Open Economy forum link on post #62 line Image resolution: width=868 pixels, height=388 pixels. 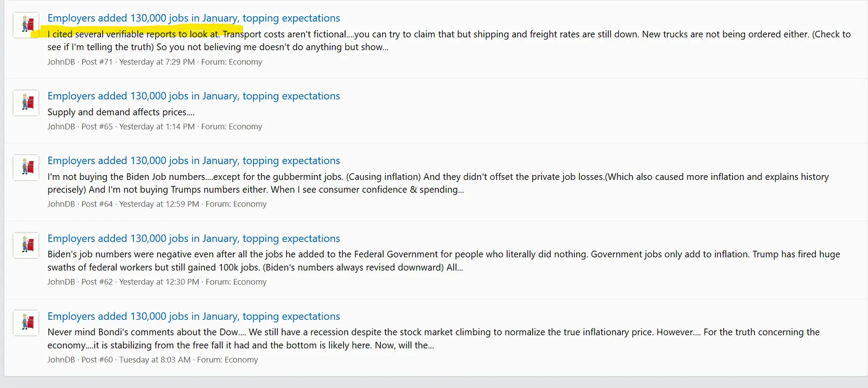tap(250, 282)
